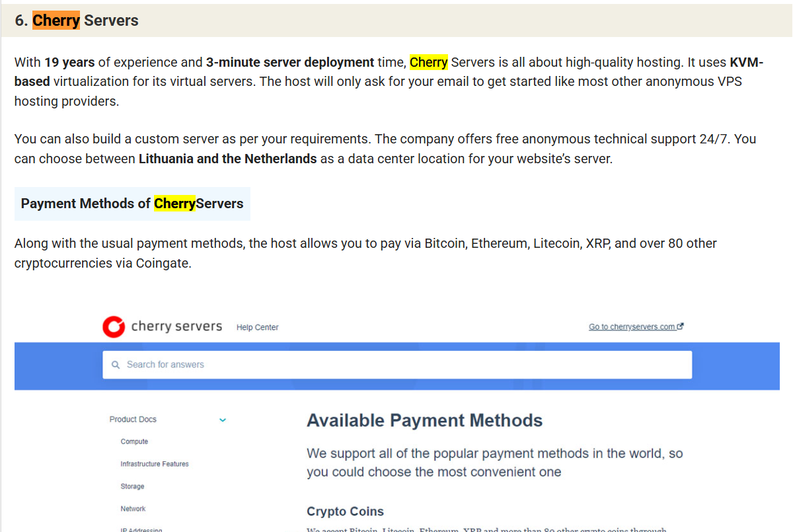Follow the Go to cherryservers.com link
Viewport: 793px width, 532px height.
[x=632, y=326]
